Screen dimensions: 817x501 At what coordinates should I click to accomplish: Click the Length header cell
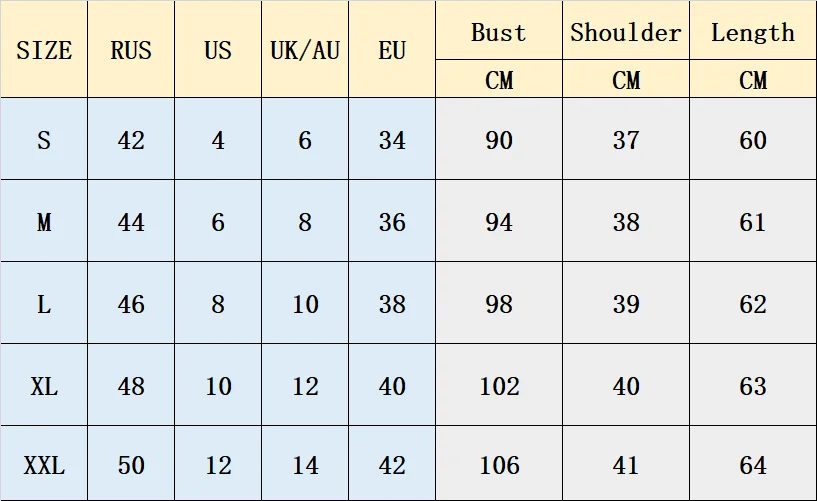click(753, 32)
